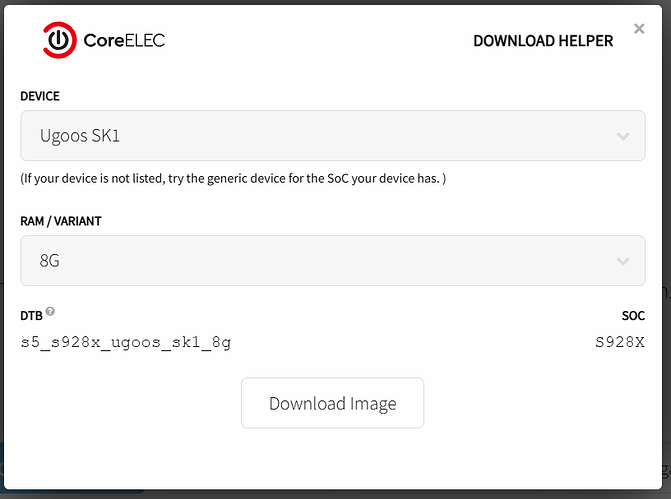The width and height of the screenshot is (671, 499).
Task: Click the DOWNLOAD HELPER heading
Action: click(x=543, y=41)
